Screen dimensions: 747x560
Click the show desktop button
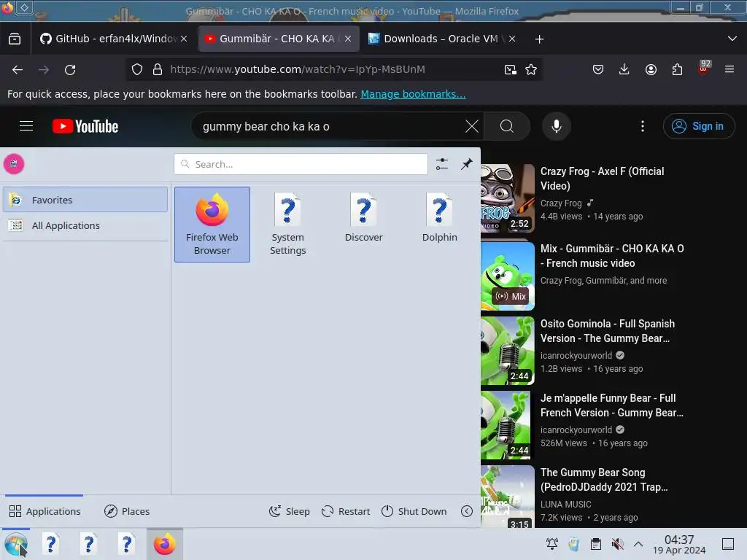728,544
